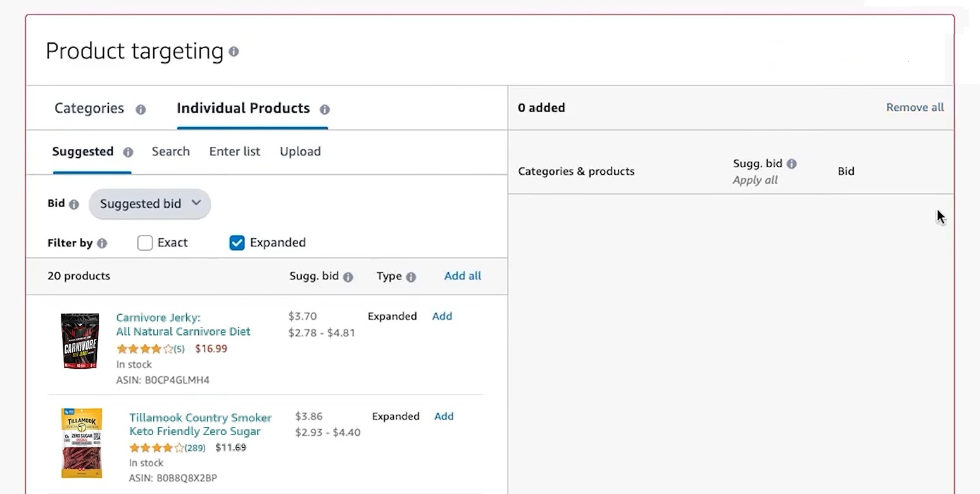980x494 pixels.
Task: Click info icon beside Sugg. bid in product list header
Action: [348, 277]
